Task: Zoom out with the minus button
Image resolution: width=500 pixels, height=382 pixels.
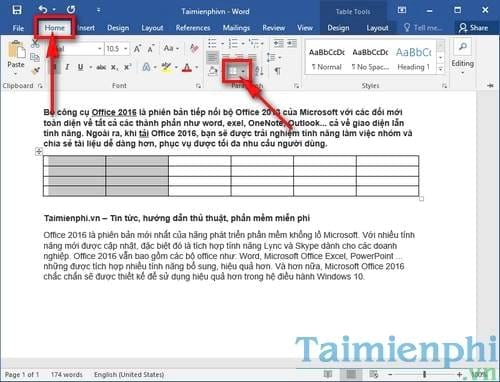Action: tap(390, 374)
